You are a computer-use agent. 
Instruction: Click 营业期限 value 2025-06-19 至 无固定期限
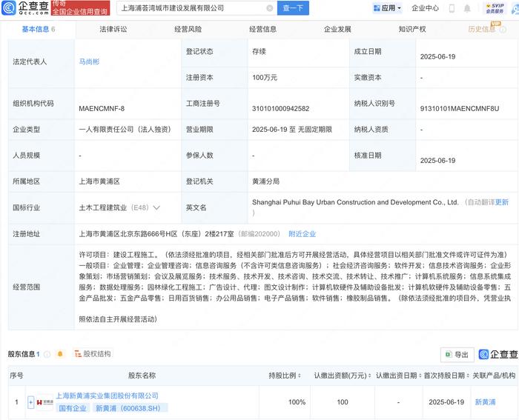pyautogui.click(x=292, y=130)
